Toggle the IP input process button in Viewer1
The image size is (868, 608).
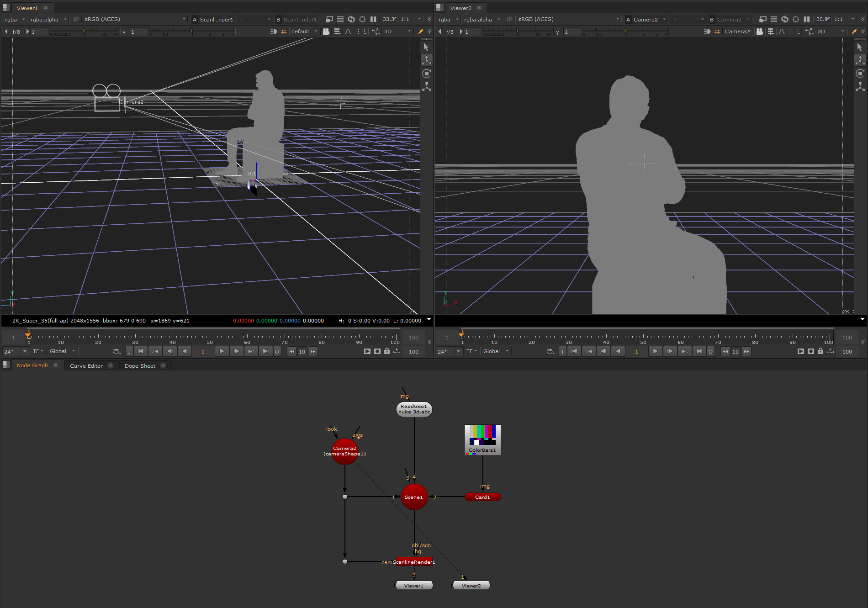(x=76, y=19)
